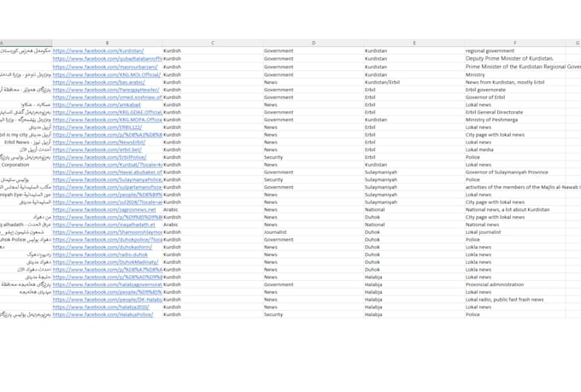Follow the iraqalhadath Facebook link
This screenshot has width=581, height=392.
click(x=103, y=225)
